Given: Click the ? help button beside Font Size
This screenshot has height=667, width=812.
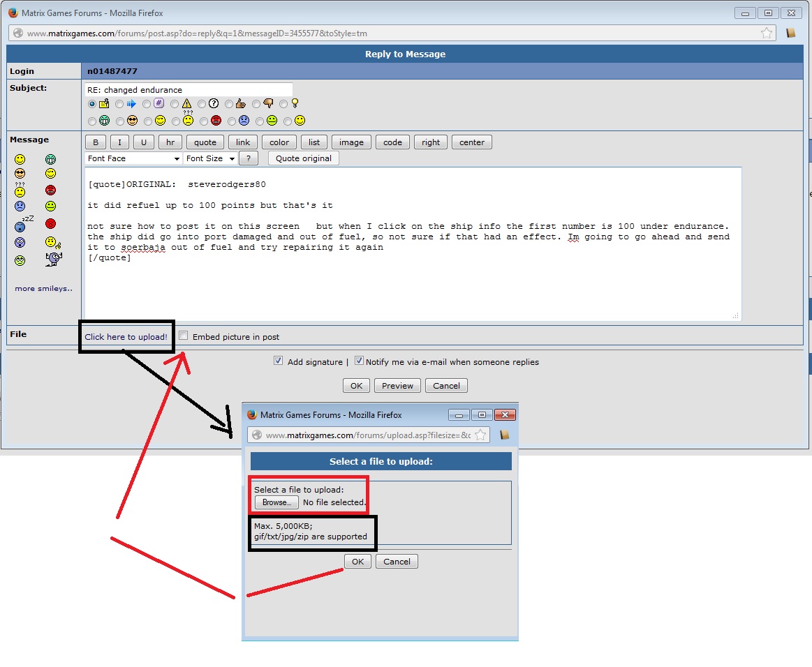Looking at the screenshot, I should (249, 158).
